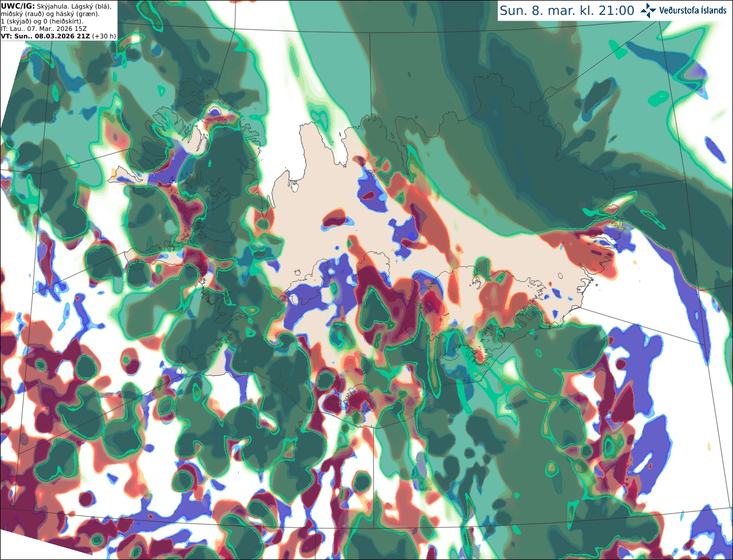The width and height of the screenshot is (733, 560).
Task: Click the 'IT: Lau.. 07. Mar.. 2026 15Z' line
Action: click(x=44, y=29)
